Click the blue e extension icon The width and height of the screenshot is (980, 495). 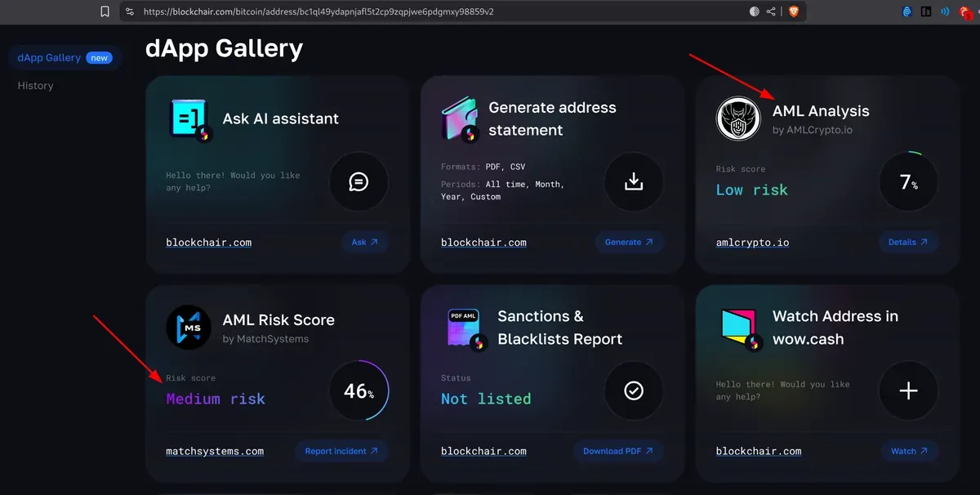point(906,11)
